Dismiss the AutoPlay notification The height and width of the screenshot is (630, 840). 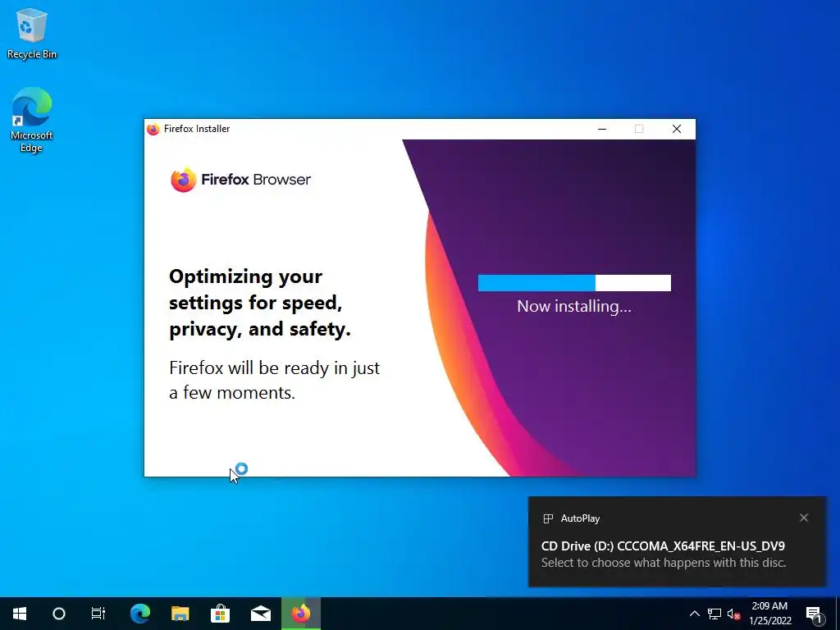[x=804, y=518]
